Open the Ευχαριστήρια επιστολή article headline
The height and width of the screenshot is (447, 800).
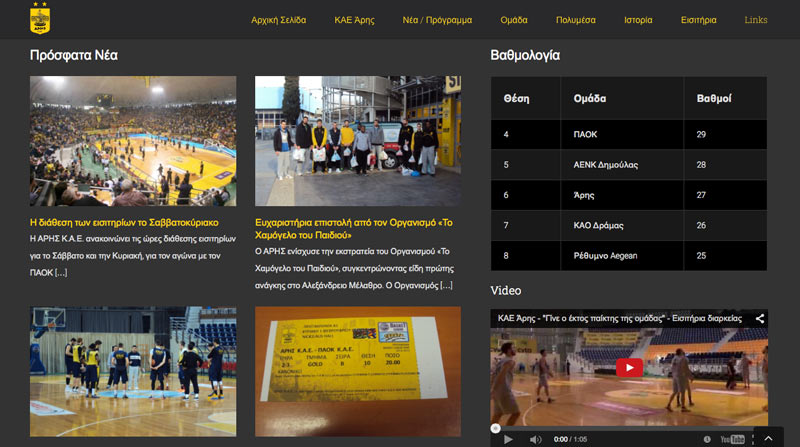pos(354,229)
